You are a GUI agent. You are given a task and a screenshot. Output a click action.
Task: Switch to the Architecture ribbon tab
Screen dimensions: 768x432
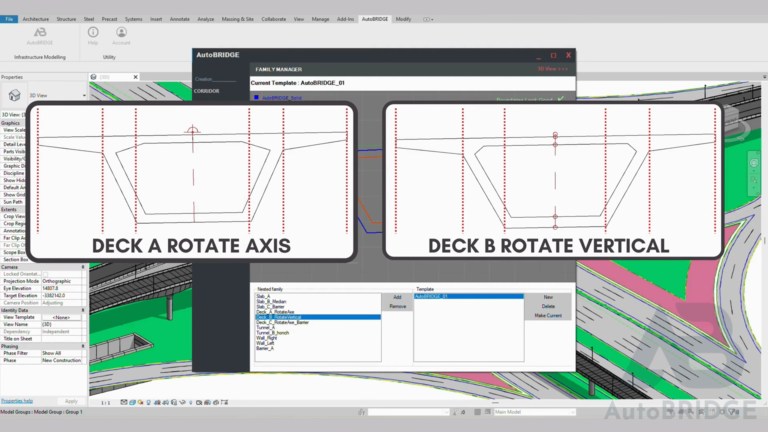pyautogui.click(x=36, y=19)
